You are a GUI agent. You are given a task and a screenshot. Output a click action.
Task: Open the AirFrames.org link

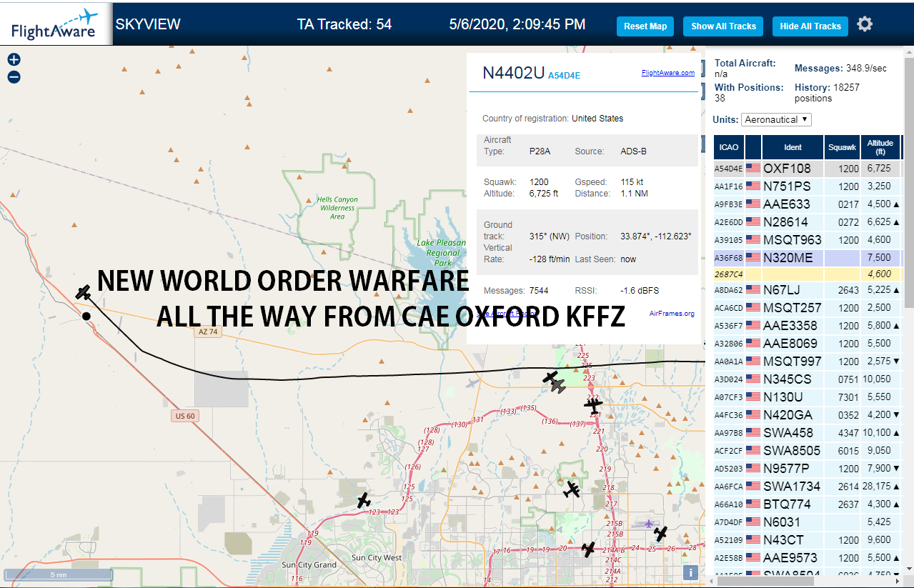pyautogui.click(x=672, y=313)
